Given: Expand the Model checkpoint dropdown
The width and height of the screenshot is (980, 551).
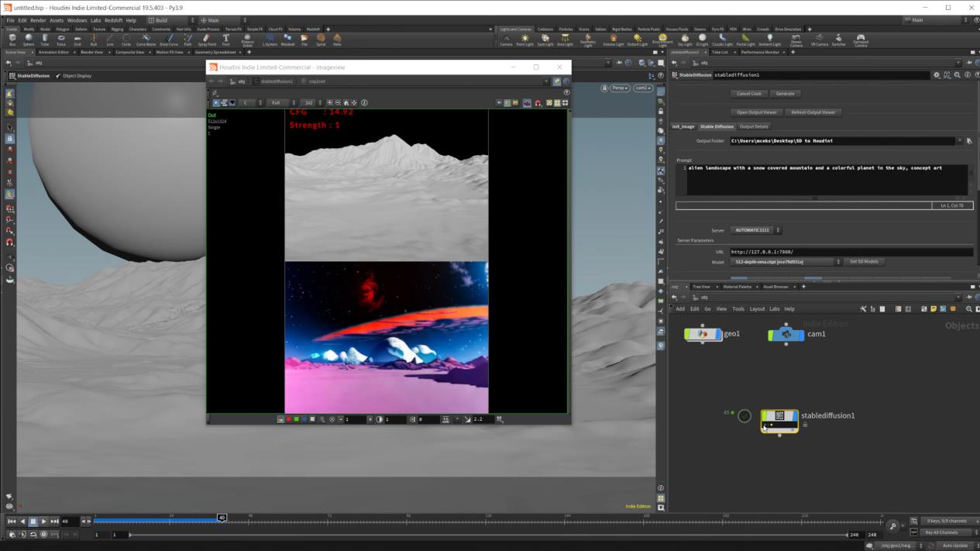Looking at the screenshot, I should pos(786,262).
